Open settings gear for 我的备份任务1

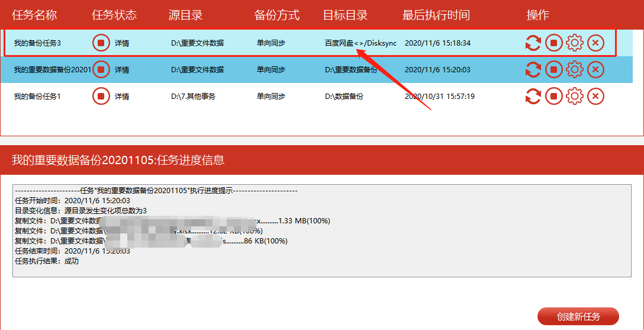coord(575,96)
